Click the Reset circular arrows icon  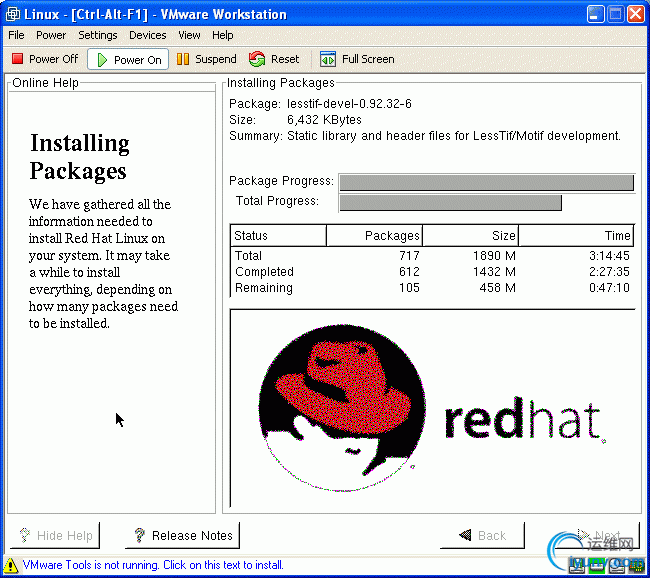pyautogui.click(x=257, y=59)
